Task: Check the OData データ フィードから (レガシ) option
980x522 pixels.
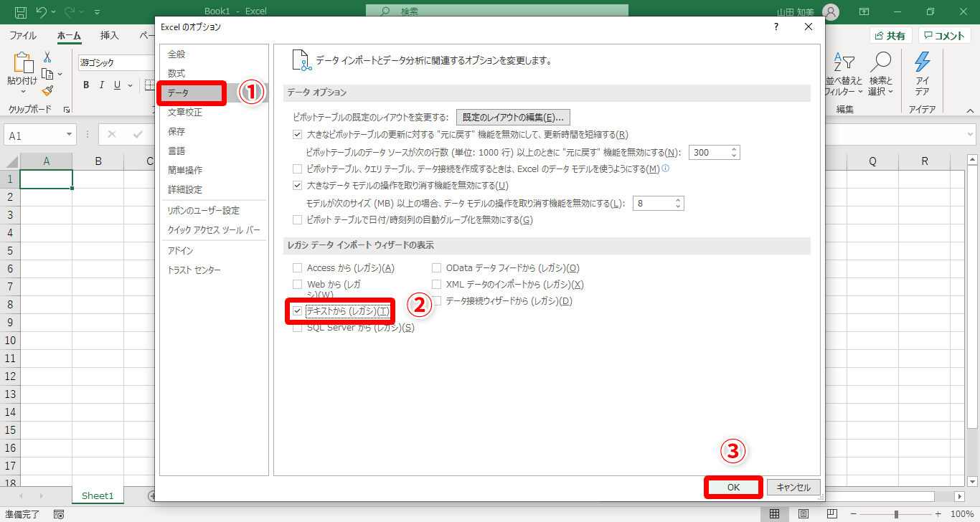Action: 437,268
